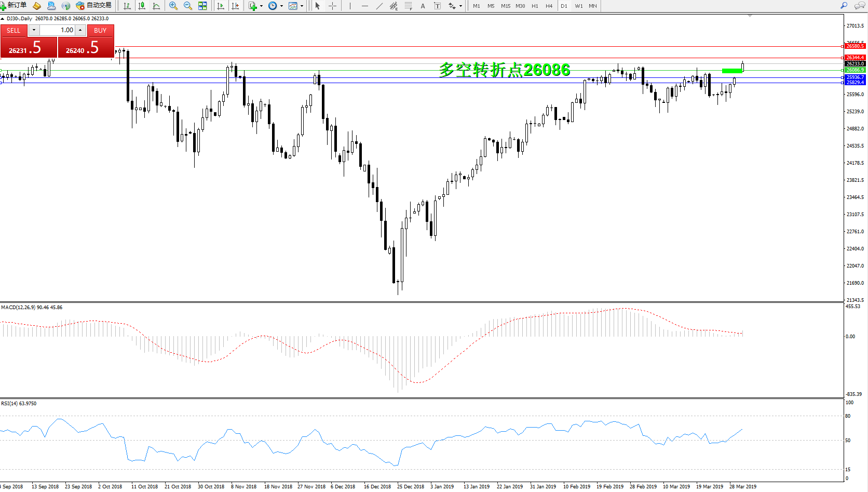Screen dimensions: 868x492
Task: Toggle chart auto scroll
Action: (x=221, y=6)
